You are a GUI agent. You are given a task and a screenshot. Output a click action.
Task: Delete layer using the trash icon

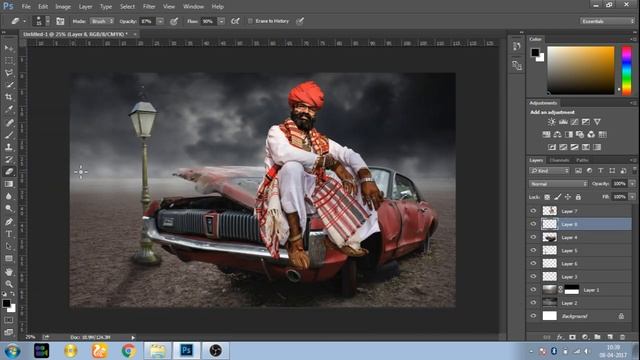coord(622,337)
